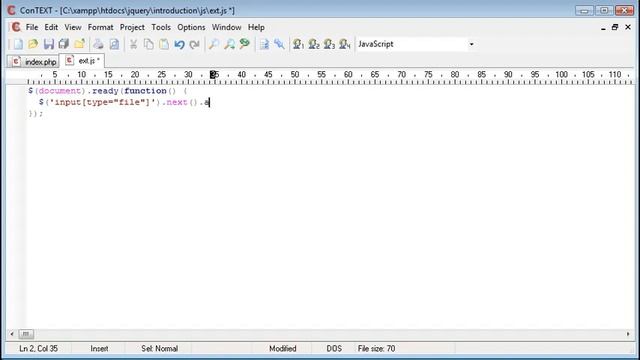Print the document via printer icon
This screenshot has width=640, height=360.
tap(98, 44)
